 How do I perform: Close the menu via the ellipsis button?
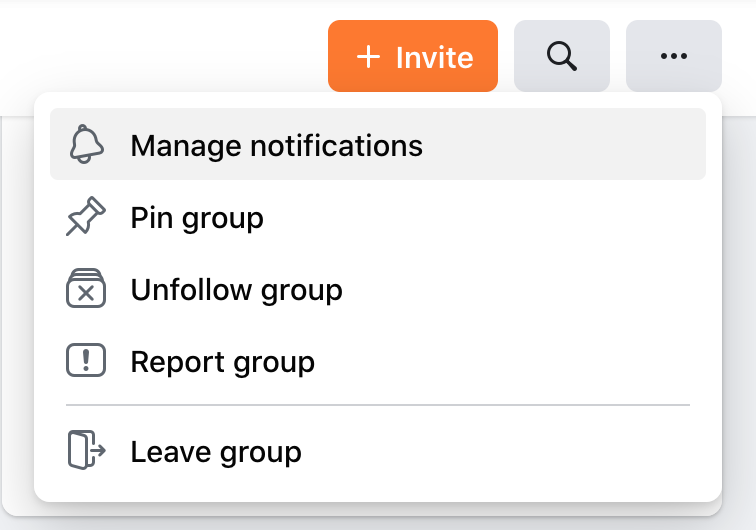point(674,56)
